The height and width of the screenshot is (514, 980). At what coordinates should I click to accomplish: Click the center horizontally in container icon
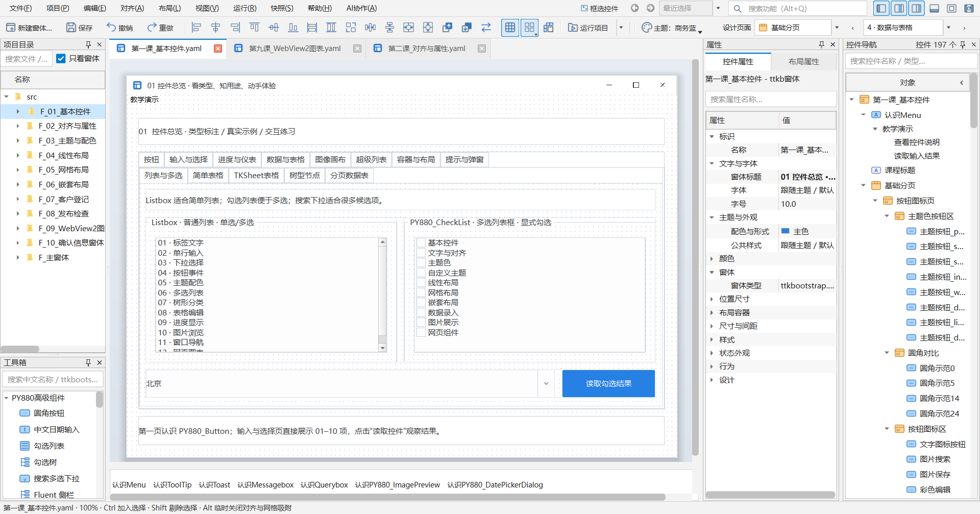click(409, 28)
